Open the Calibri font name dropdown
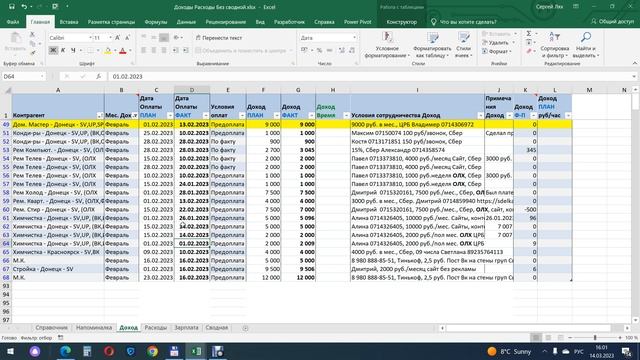 [x=90, y=38]
